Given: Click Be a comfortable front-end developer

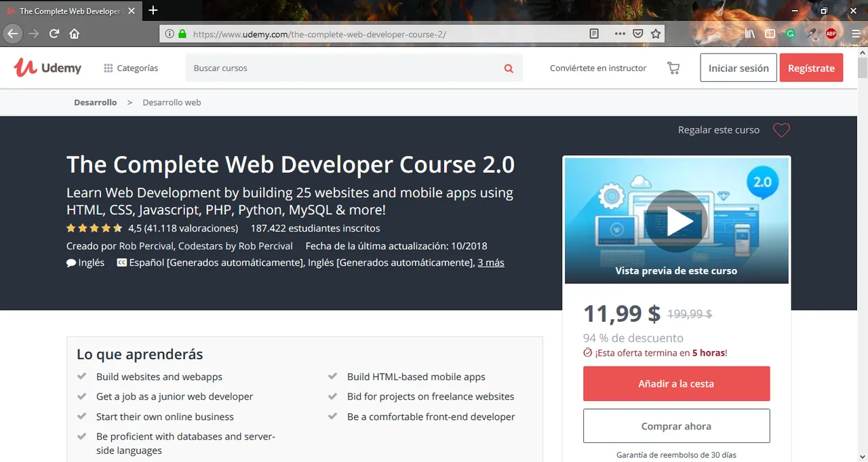Looking at the screenshot, I should [431, 417].
